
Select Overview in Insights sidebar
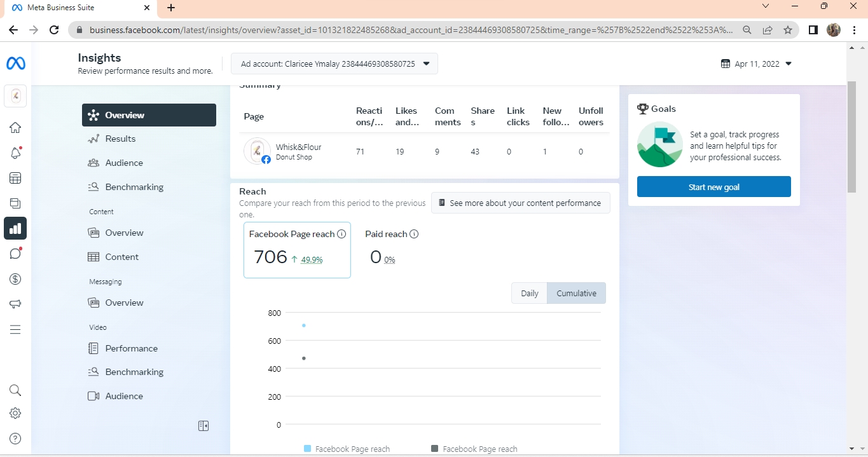(149, 115)
